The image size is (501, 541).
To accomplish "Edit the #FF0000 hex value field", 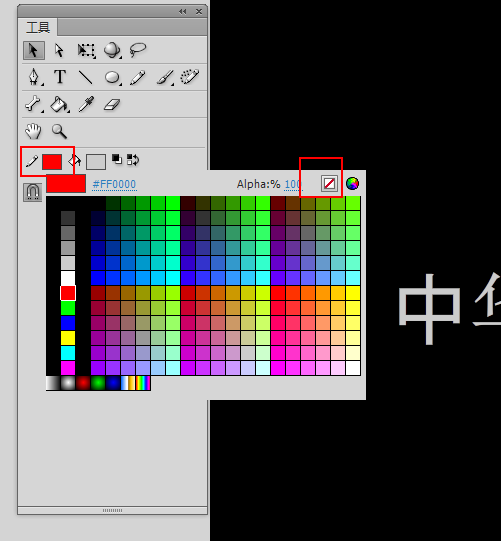I will click(114, 184).
